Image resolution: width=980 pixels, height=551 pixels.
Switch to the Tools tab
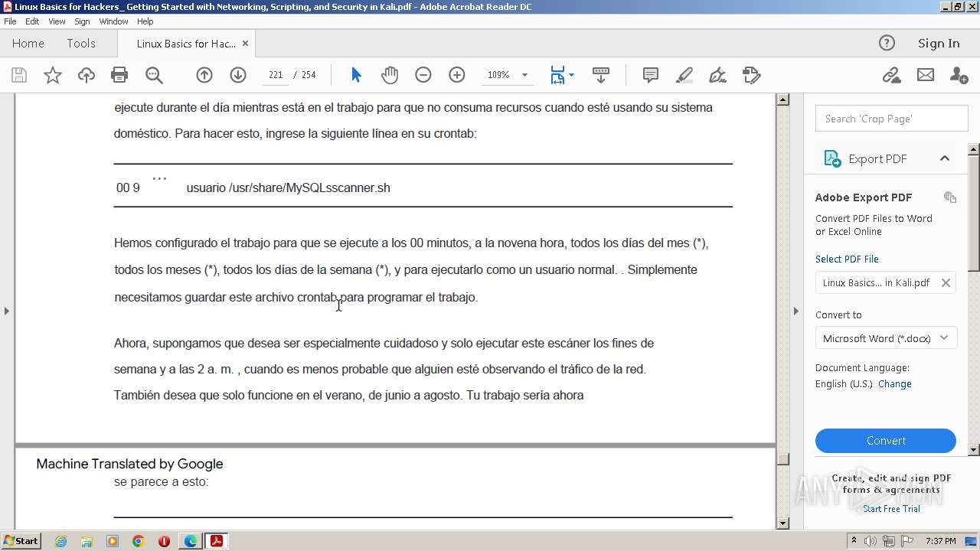[81, 44]
